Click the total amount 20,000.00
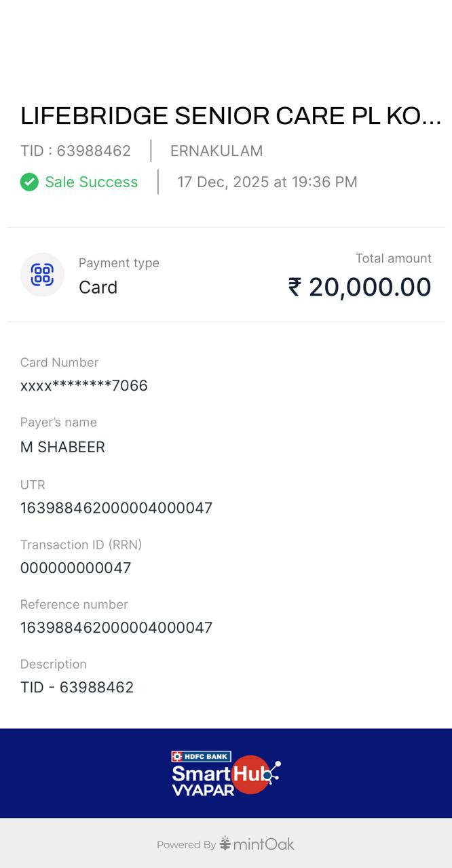This screenshot has width=452, height=868. click(370, 287)
